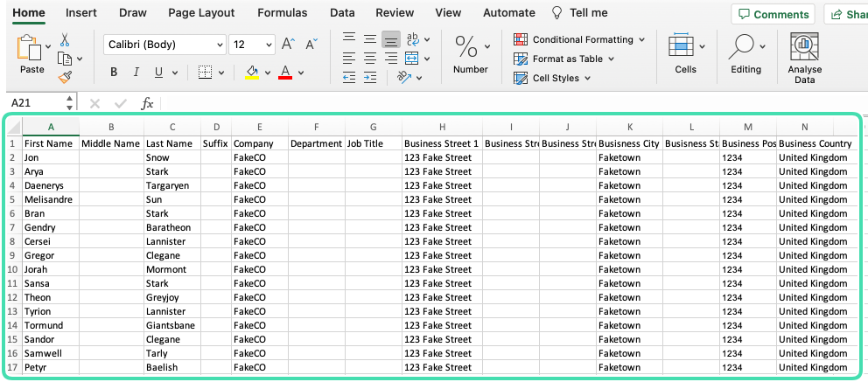Viewport: 868px width, 382px height.
Task: Click the Name Box stepper arrows
Action: (x=69, y=103)
